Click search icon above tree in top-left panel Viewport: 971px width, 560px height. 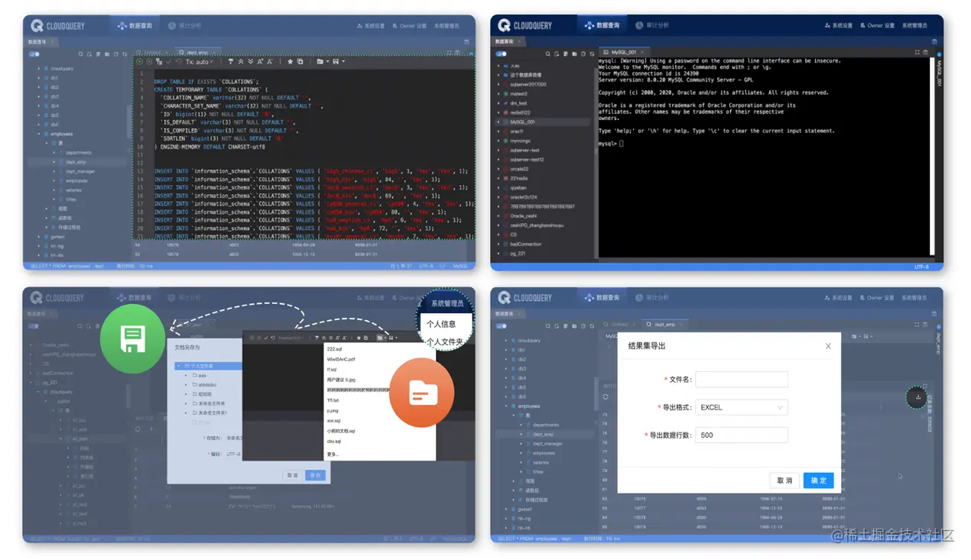(81, 54)
